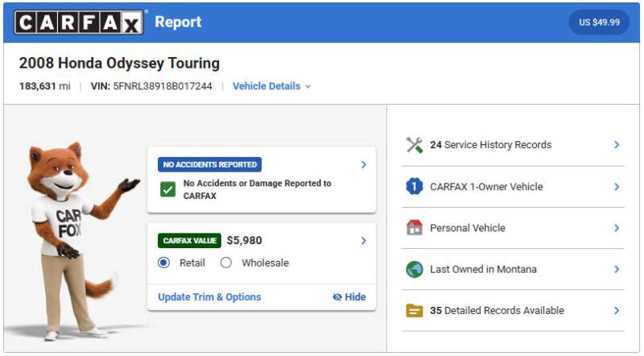This screenshot has width=644, height=356.
Task: Select the Wholesale radio button
Action: coord(226,263)
